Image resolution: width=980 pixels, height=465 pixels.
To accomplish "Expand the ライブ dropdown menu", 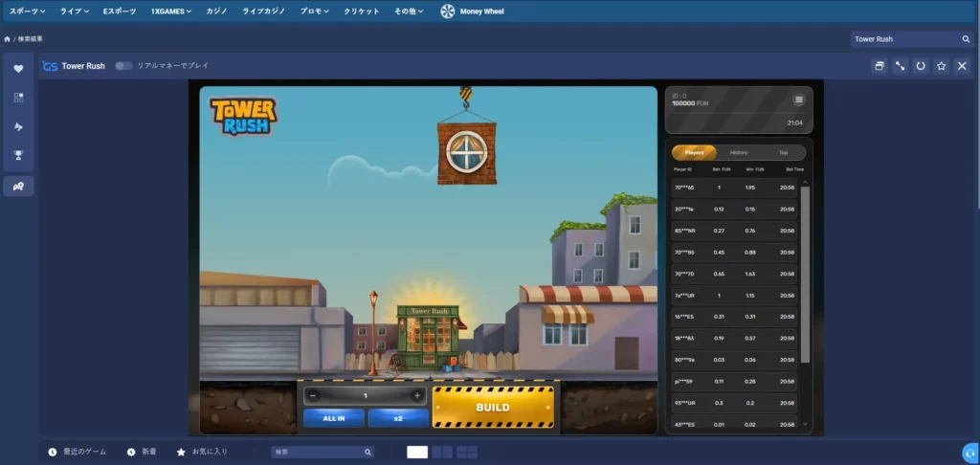I will (75, 11).
